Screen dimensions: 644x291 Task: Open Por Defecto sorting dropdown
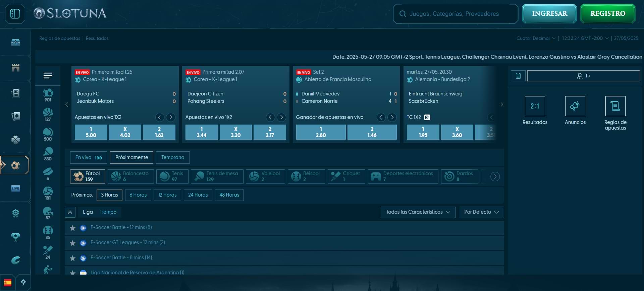tap(481, 212)
